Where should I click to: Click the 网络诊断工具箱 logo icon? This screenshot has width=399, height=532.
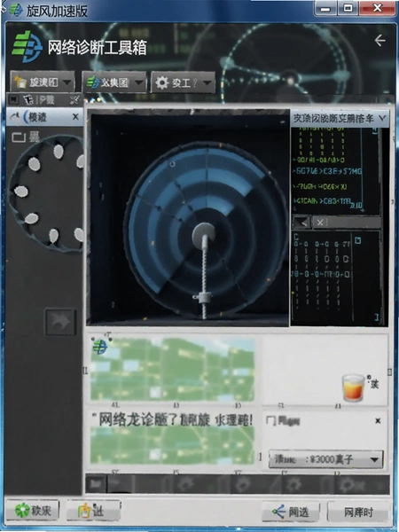[x=27, y=46]
